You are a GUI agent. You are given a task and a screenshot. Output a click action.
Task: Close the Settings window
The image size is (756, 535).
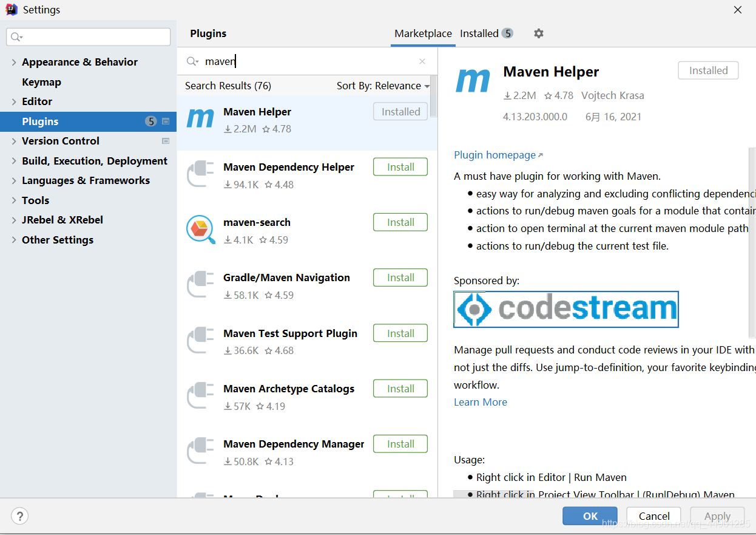pyautogui.click(x=738, y=10)
